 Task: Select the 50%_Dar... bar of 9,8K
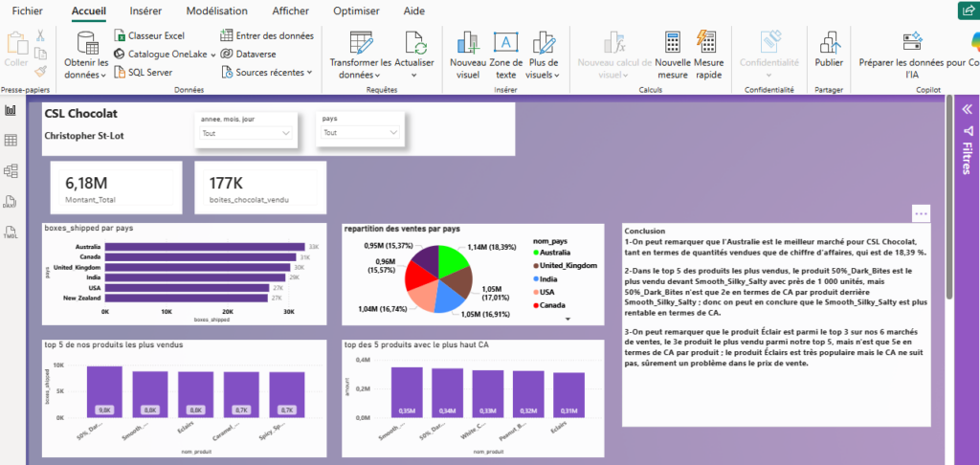click(x=104, y=392)
